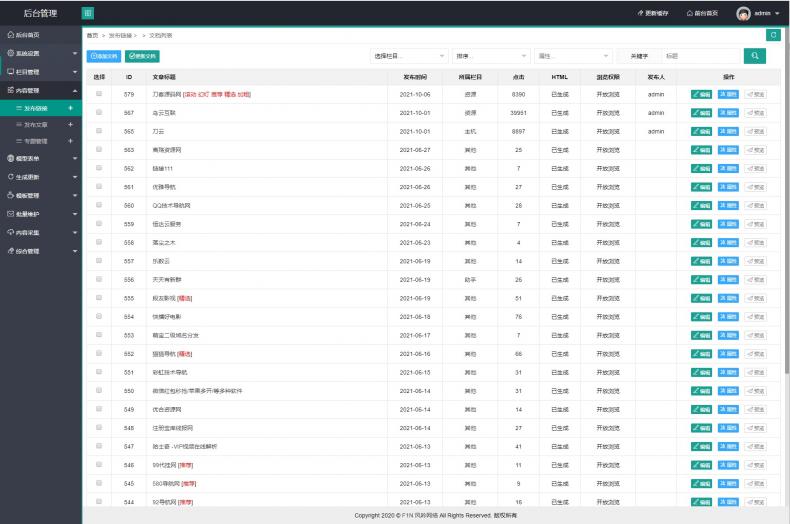Expand the 栏目管理 sidebar section
The height and width of the screenshot is (524, 790).
tap(41, 72)
